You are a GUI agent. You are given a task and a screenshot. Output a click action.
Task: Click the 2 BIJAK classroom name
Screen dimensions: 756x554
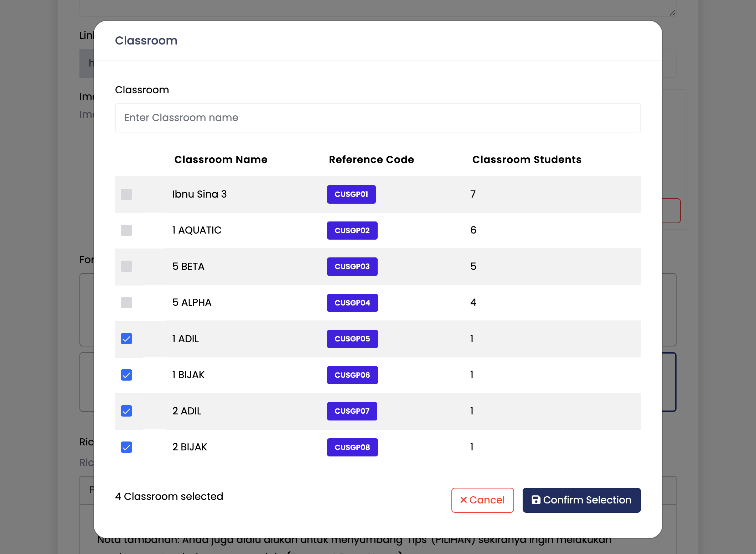[x=190, y=447]
